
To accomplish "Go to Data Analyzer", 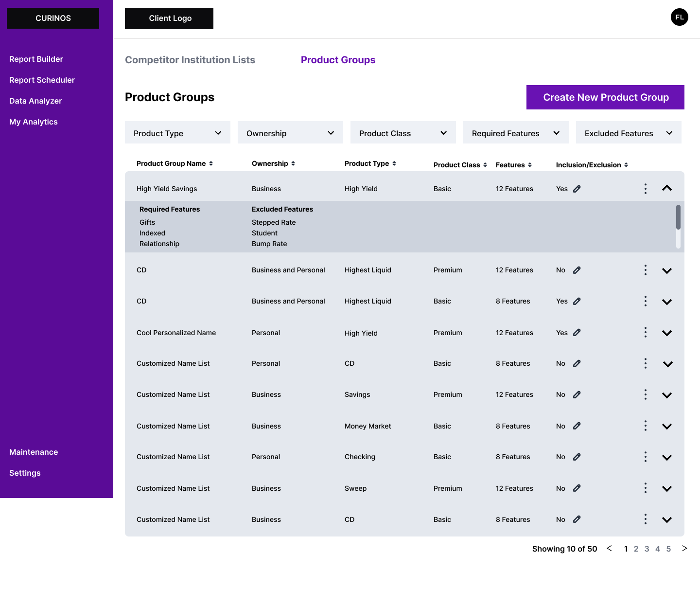I will click(35, 101).
